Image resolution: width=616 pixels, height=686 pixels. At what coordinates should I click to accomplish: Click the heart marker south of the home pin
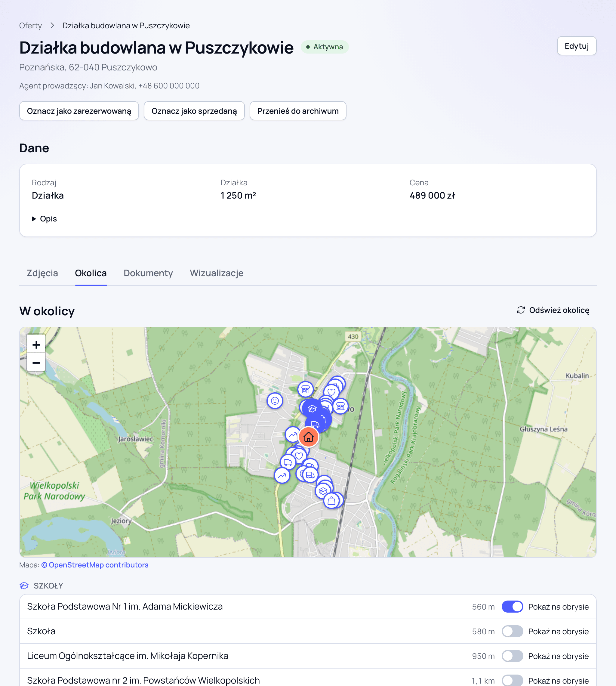pyautogui.click(x=299, y=456)
